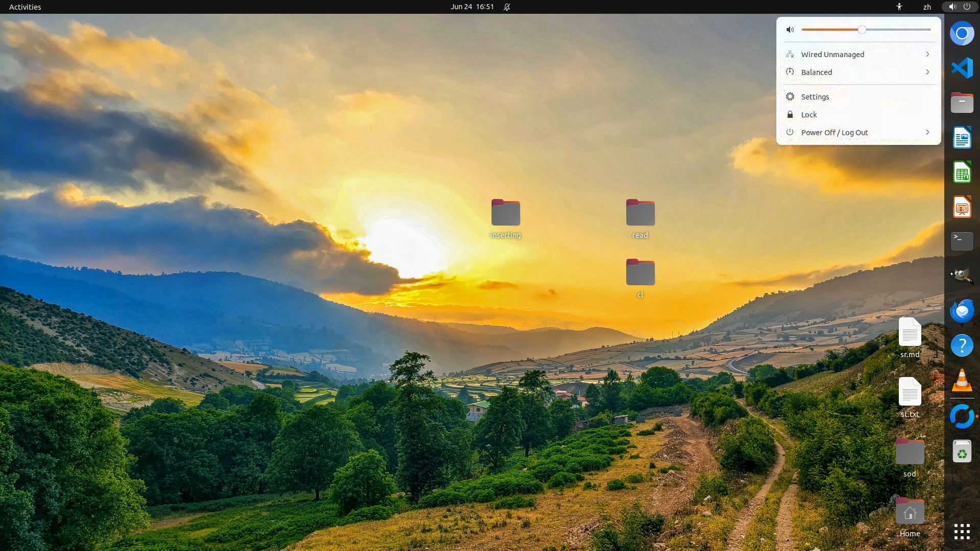Launch GIMP image editor

[x=962, y=276]
